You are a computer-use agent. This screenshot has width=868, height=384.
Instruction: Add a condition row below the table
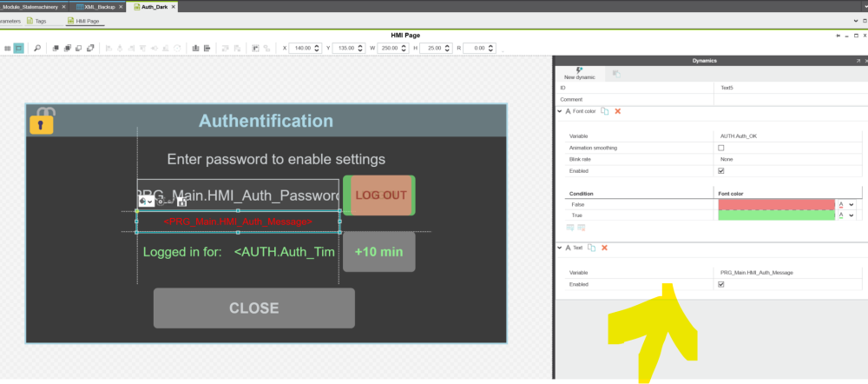571,227
